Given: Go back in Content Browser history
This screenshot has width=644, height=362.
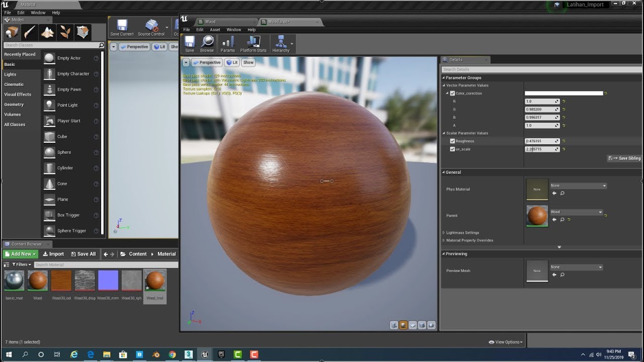Looking at the screenshot, I should pyautogui.click(x=106, y=254).
